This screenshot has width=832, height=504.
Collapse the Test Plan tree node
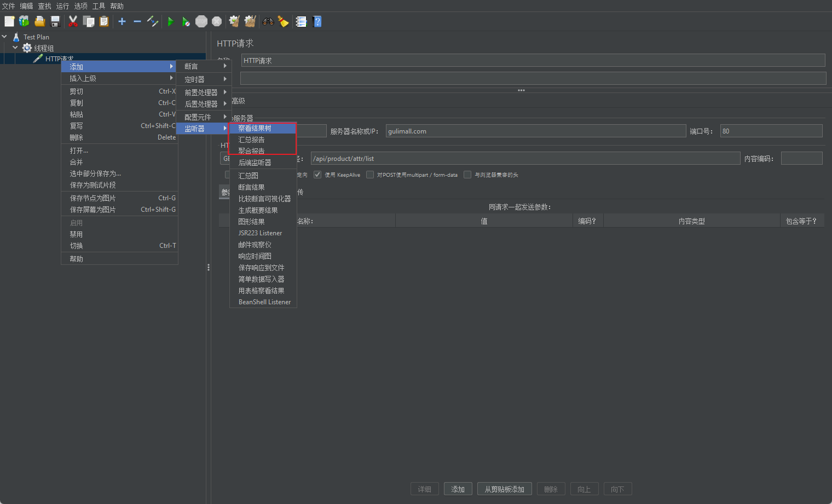[x=4, y=37]
